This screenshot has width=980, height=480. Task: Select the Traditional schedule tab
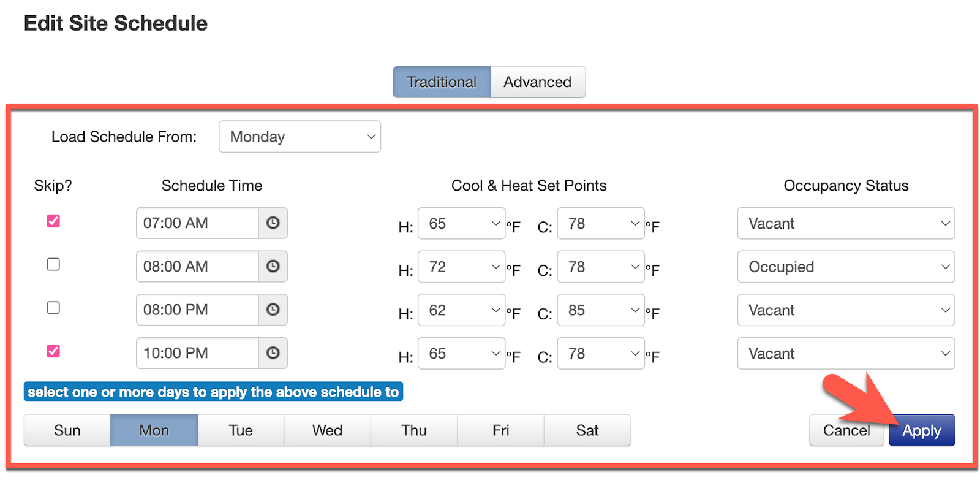(x=442, y=82)
